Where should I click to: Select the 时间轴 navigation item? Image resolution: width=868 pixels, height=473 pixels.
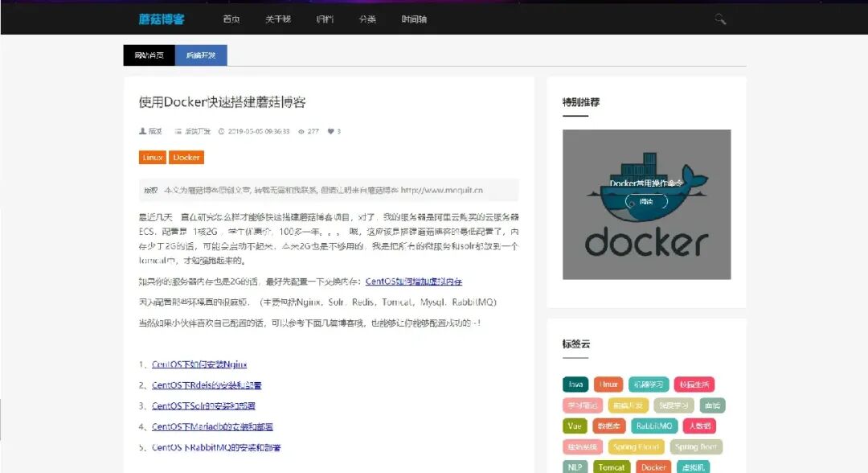[x=415, y=19]
